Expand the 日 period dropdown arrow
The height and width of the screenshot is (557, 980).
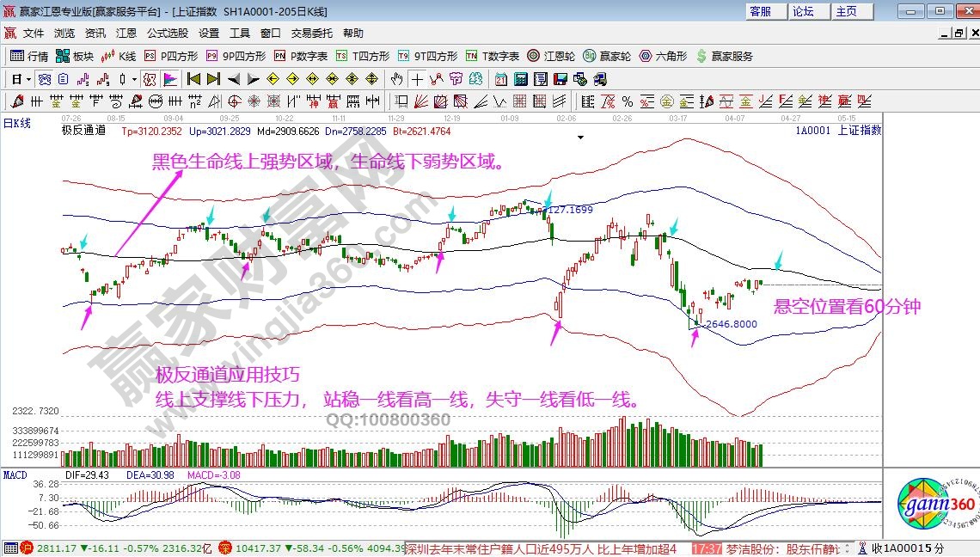click(x=28, y=79)
